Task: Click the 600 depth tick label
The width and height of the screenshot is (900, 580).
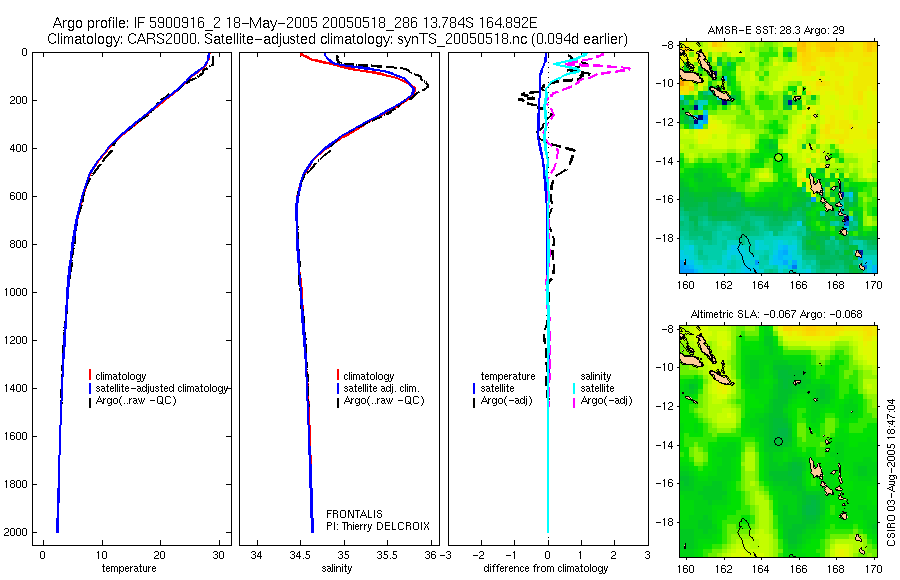Action: (x=18, y=196)
